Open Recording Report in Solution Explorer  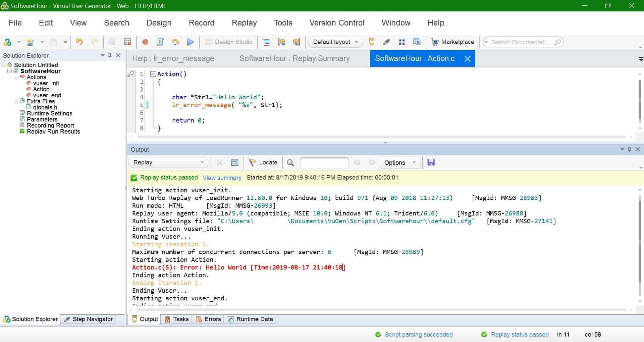[50, 126]
